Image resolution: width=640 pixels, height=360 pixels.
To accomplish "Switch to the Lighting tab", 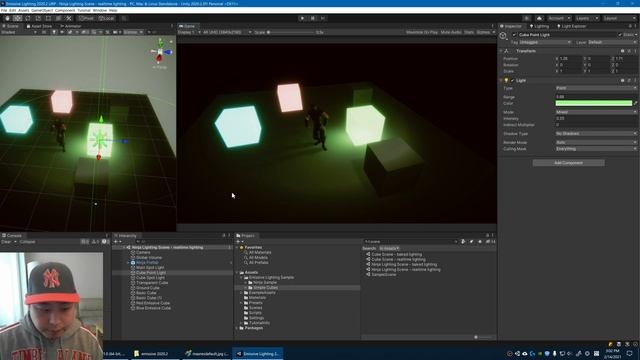I will click(x=540, y=26).
